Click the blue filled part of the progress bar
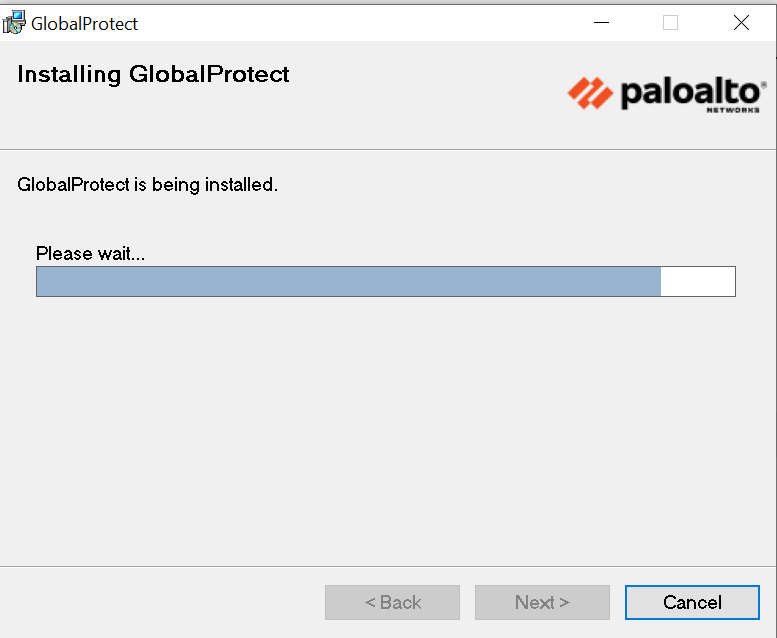Viewport: 777px width, 638px height. [x=348, y=282]
